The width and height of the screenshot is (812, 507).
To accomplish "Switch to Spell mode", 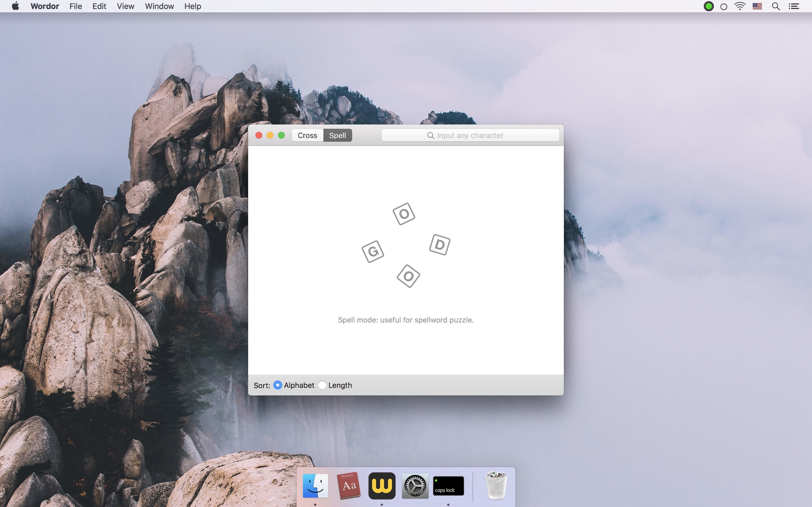I will (x=337, y=135).
